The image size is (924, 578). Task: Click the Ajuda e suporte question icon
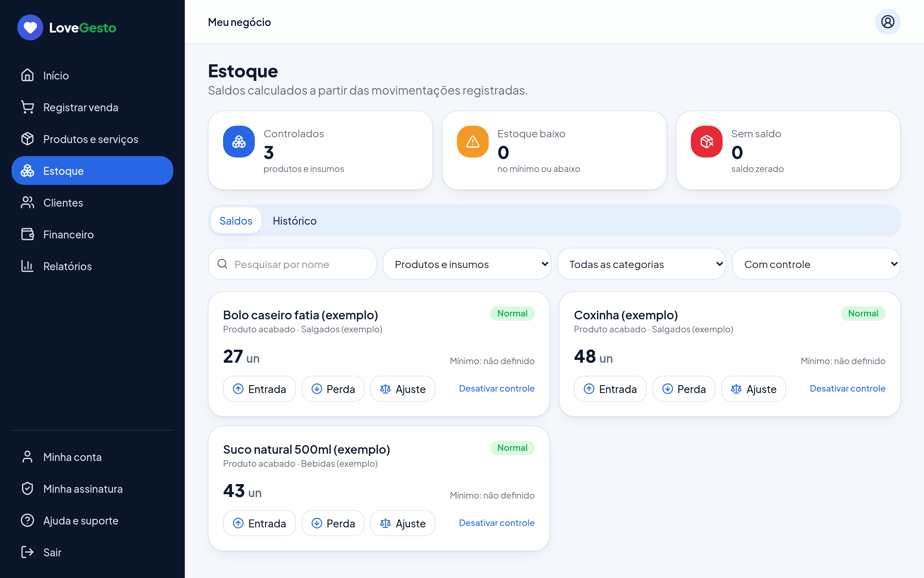pos(27,520)
